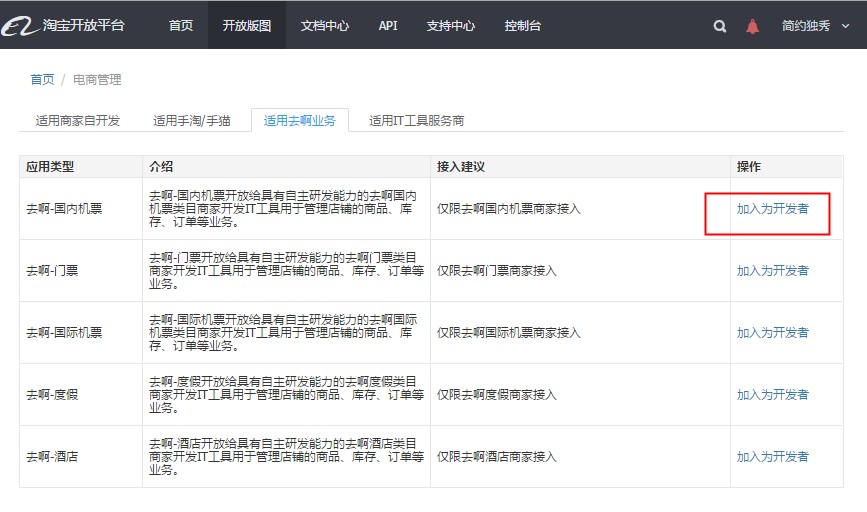Screen dimensions: 867x512
Task: Switch to the 适用IT工具服务商 tab
Action: tap(416, 121)
